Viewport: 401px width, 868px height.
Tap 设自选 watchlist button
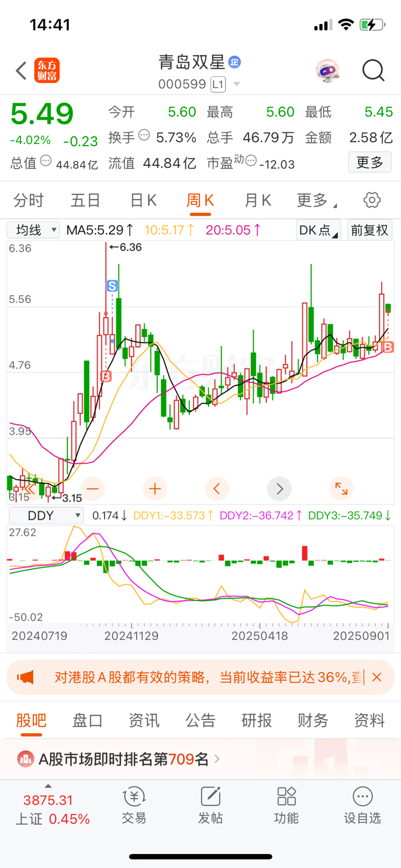coord(362,806)
